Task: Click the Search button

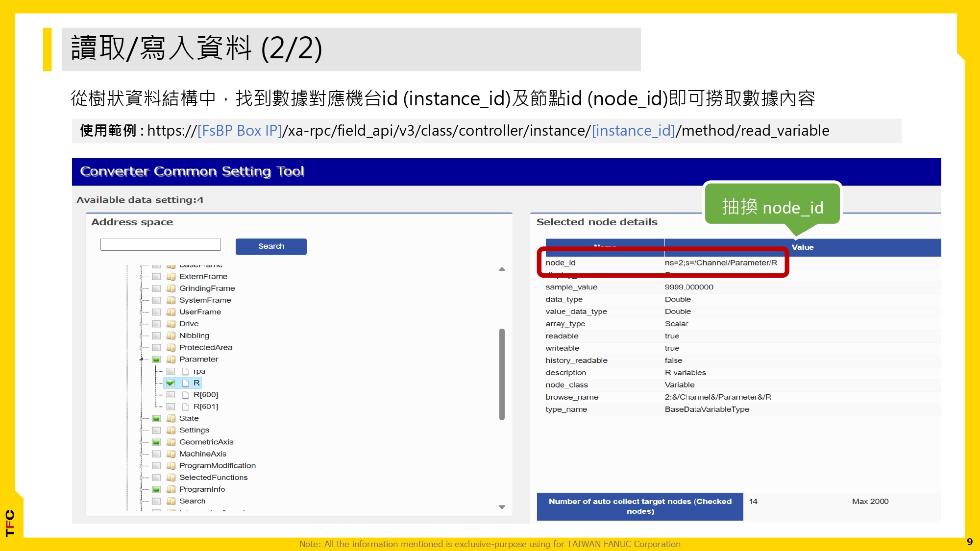Action: pyautogui.click(x=271, y=246)
